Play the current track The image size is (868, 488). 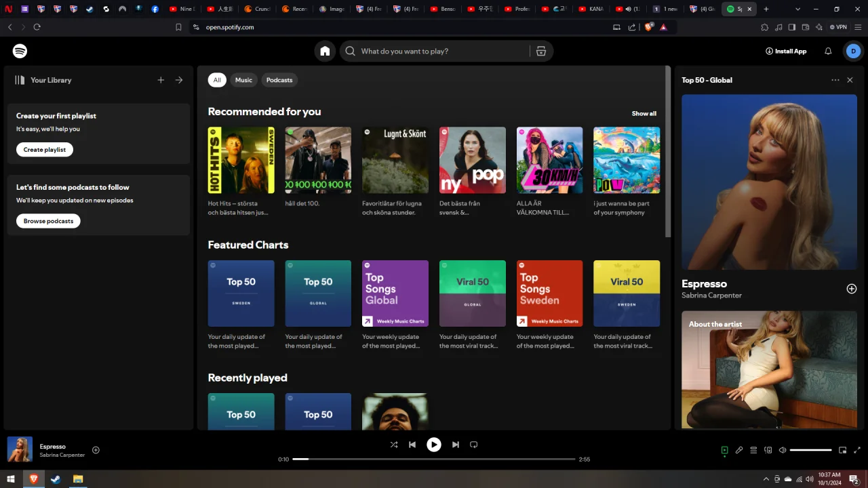(x=434, y=445)
